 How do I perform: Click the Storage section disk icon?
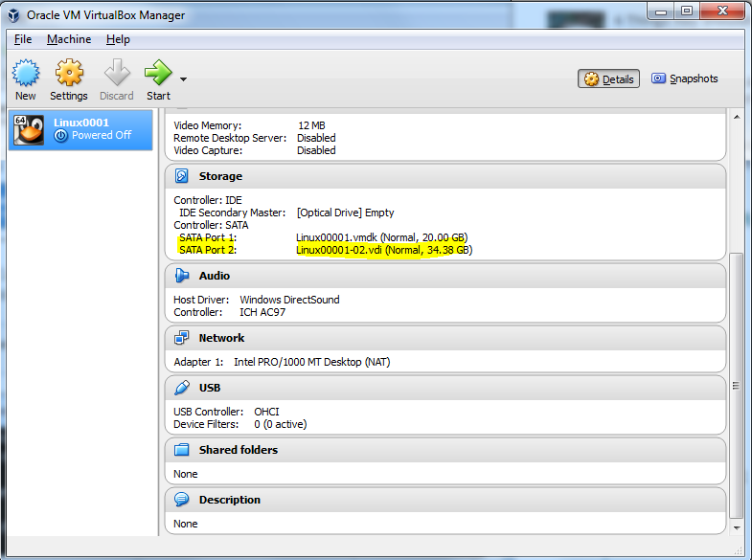181,176
